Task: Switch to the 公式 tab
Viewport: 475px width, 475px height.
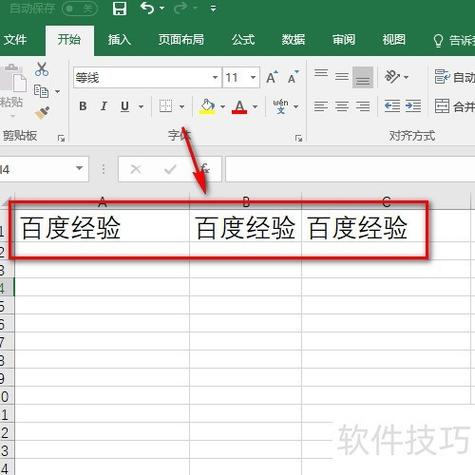Action: pyautogui.click(x=243, y=40)
